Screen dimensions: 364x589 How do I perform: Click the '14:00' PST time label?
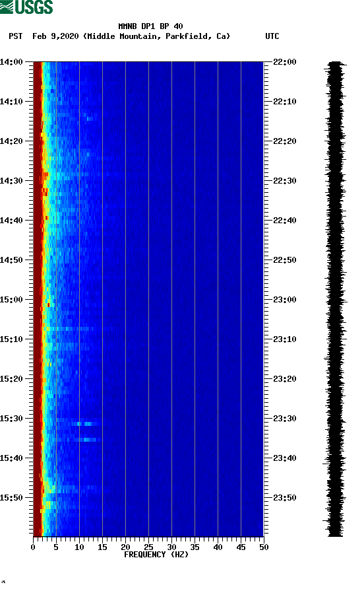(11, 62)
